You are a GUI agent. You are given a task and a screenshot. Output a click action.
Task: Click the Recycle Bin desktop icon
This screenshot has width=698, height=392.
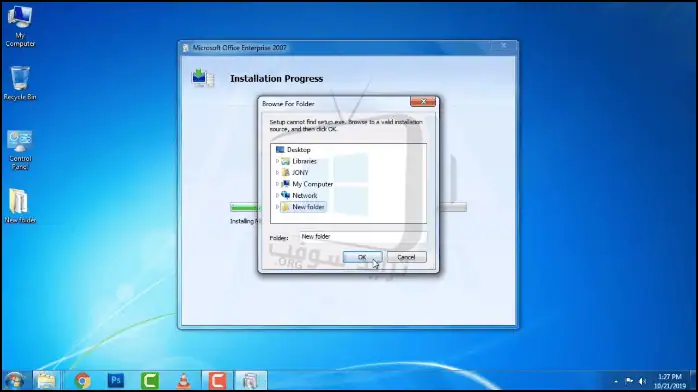click(x=20, y=83)
